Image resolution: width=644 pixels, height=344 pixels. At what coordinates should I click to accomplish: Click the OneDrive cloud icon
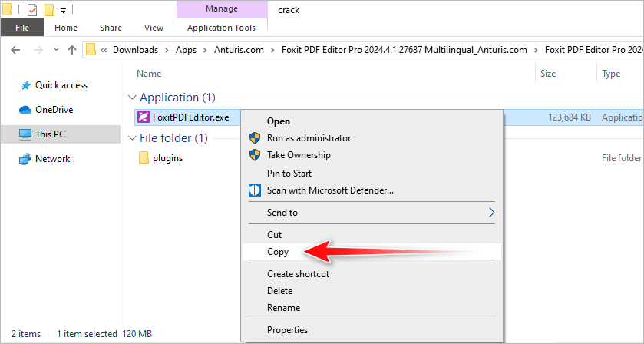click(25, 110)
